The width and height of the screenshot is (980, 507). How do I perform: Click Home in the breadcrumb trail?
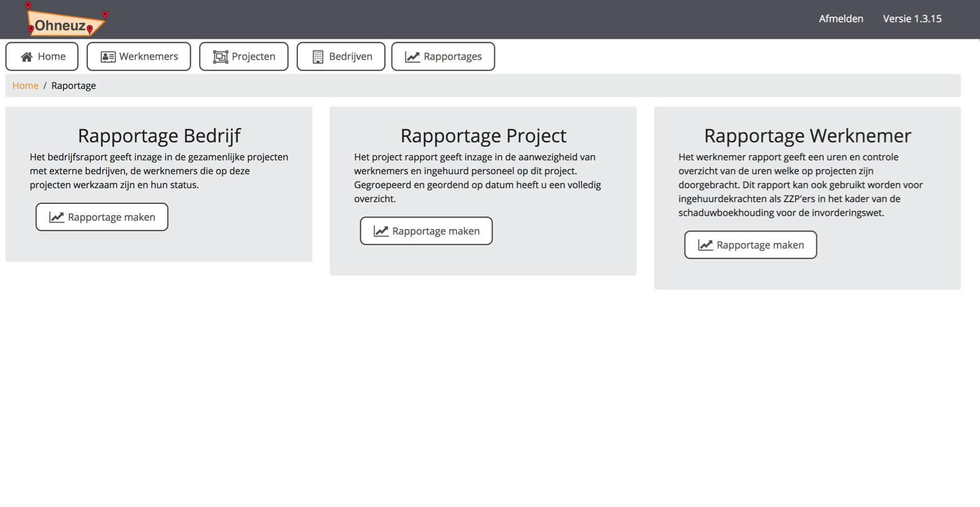[x=25, y=85]
